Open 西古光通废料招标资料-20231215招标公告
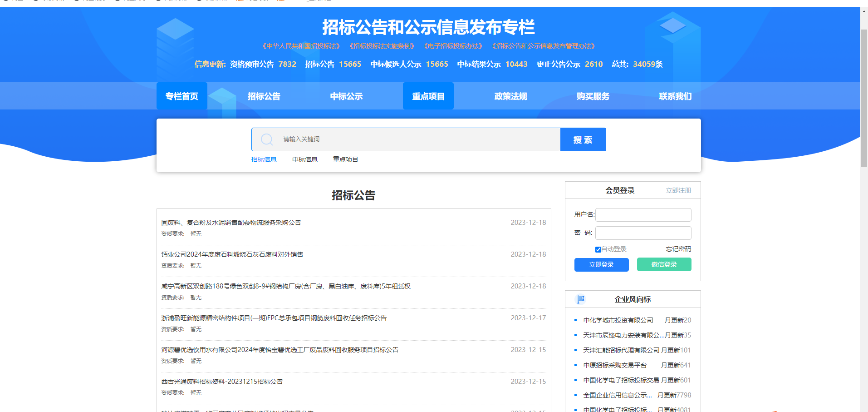The image size is (868, 412). [x=222, y=382]
